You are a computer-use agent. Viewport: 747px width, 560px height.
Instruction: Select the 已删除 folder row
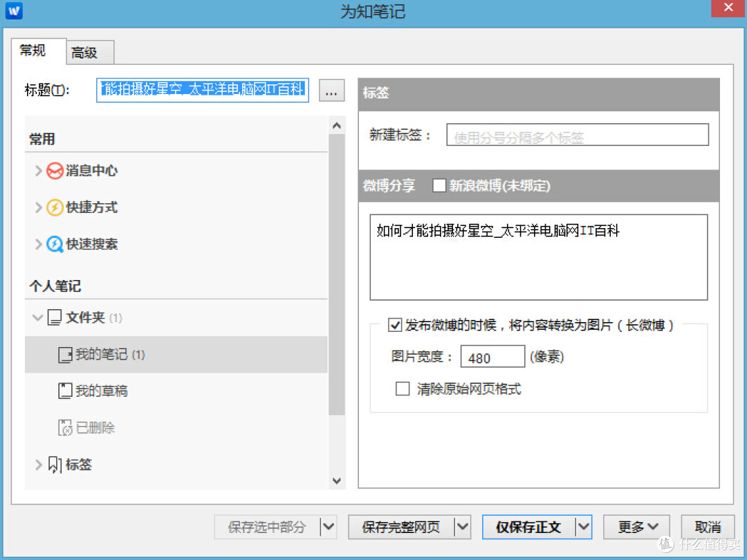point(176,428)
